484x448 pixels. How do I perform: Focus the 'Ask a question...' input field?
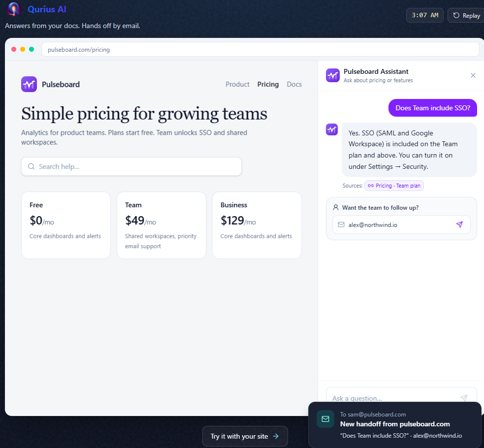(401, 395)
